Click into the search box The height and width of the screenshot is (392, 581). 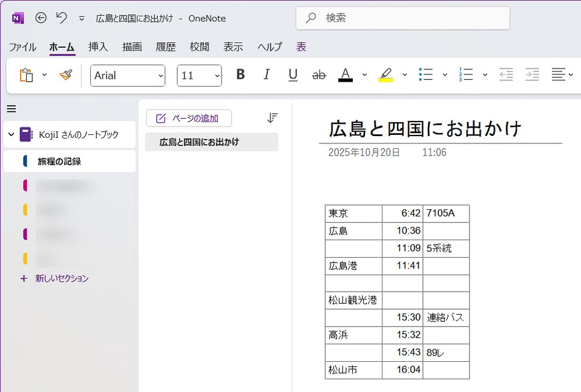(x=403, y=18)
